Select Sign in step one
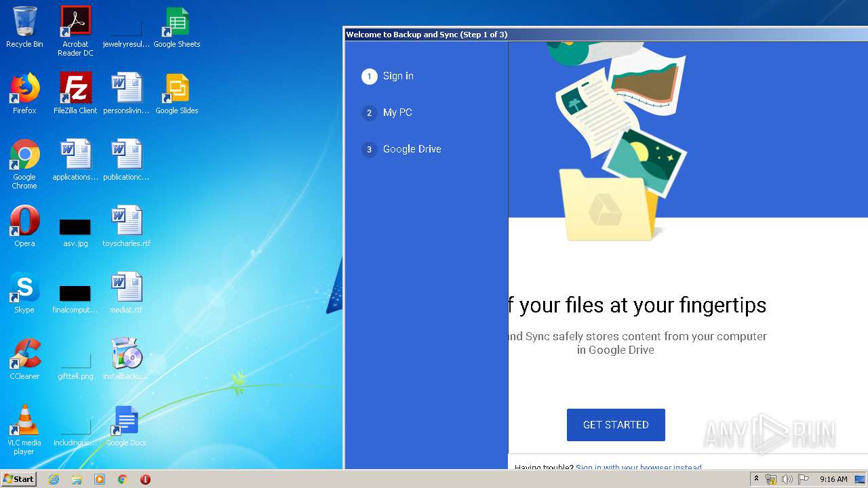This screenshot has height=488, width=868. (x=388, y=76)
